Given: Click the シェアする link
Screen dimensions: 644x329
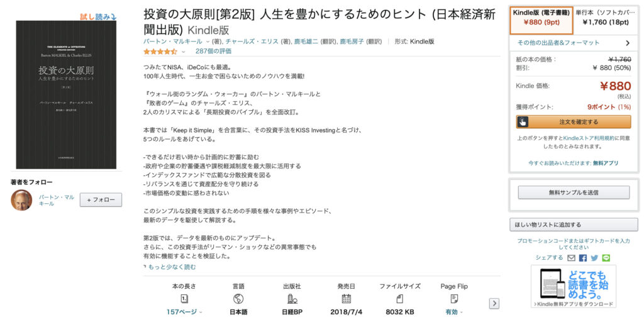Looking at the screenshot, I should (548, 257).
